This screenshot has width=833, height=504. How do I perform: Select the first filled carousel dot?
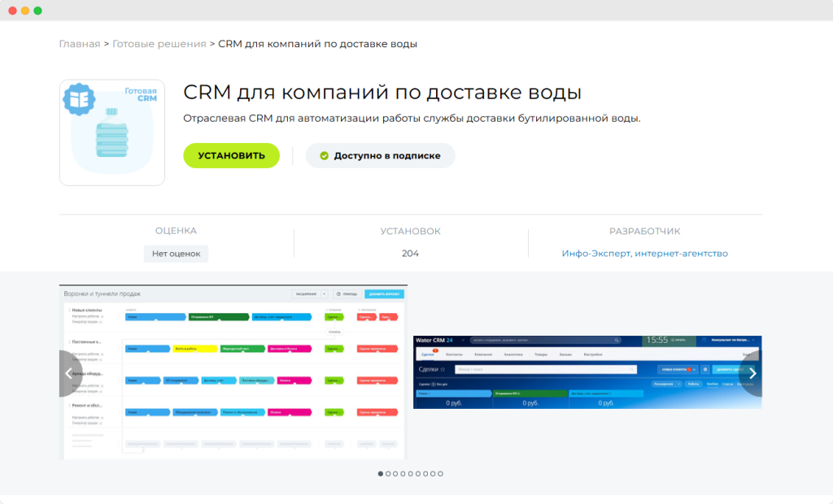point(381,474)
